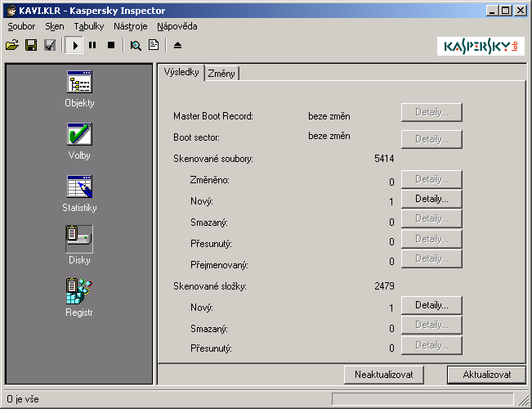This screenshot has width=532, height=409.
Task: Show Detaily for new scanned files
Action: coord(431,199)
